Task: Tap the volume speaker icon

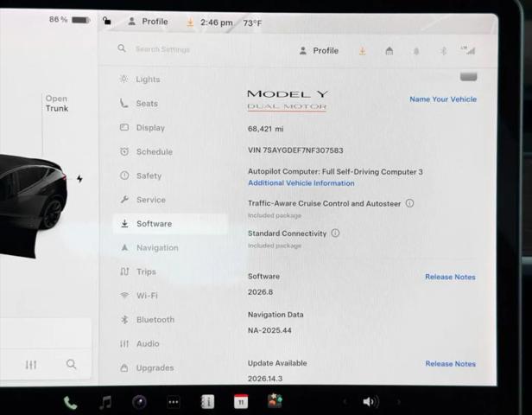Action: (x=370, y=402)
